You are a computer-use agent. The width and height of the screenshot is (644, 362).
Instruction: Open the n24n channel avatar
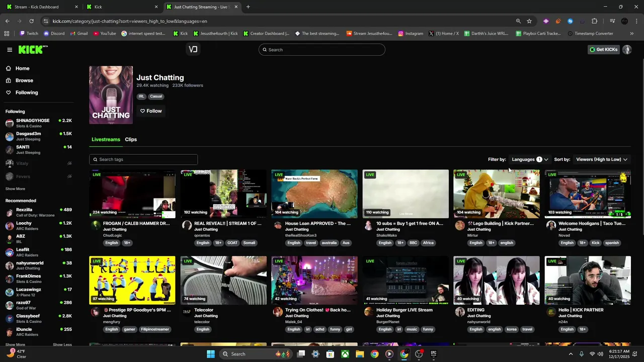pos(551,312)
